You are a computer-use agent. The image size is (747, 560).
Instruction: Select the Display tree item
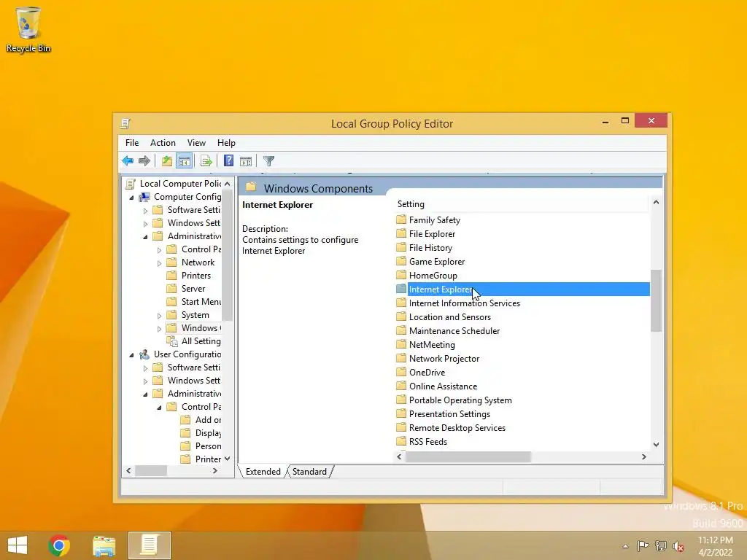[x=208, y=433]
